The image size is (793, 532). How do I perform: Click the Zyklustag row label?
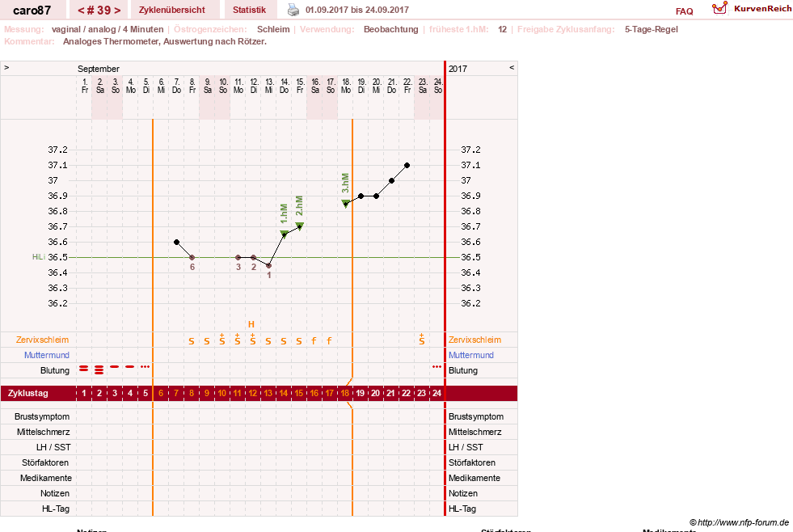(x=28, y=393)
